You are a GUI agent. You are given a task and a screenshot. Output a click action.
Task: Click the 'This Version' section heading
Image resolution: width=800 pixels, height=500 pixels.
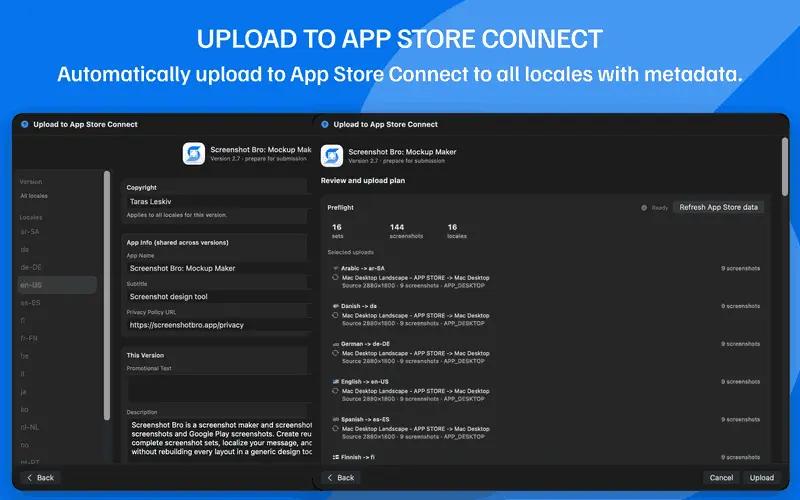[x=145, y=355]
